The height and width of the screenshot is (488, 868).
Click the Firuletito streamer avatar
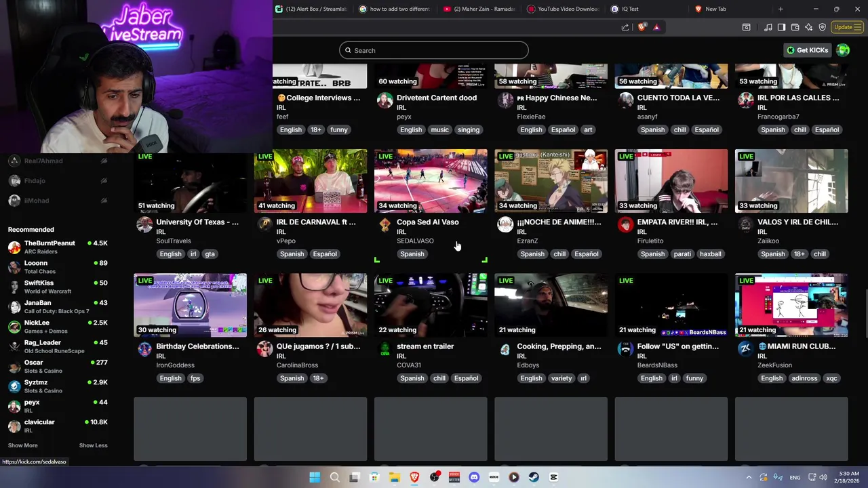click(625, 224)
